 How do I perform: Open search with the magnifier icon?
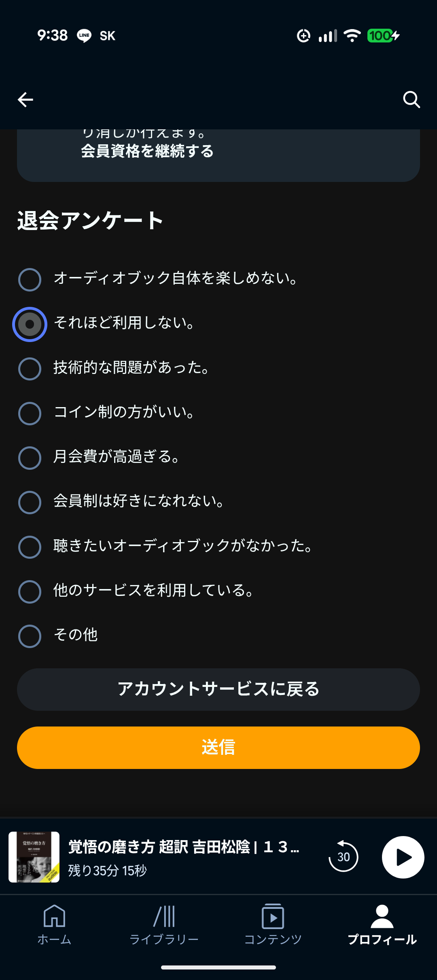pos(411,99)
